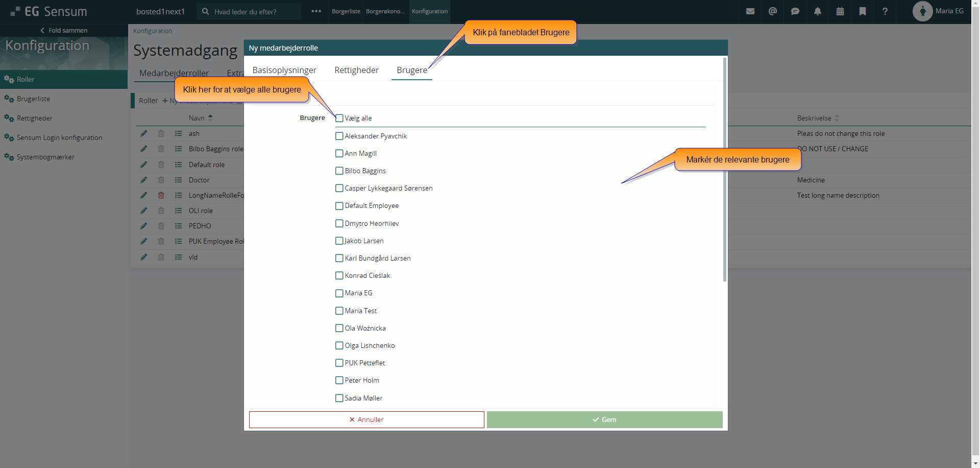Select the Maria EG user checkbox
This screenshot has height=468, width=980.
click(x=339, y=293)
